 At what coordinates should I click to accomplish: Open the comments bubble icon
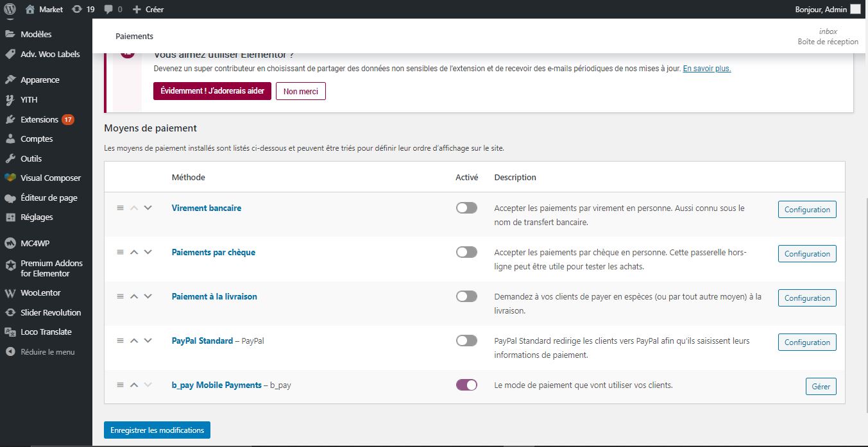coord(108,10)
